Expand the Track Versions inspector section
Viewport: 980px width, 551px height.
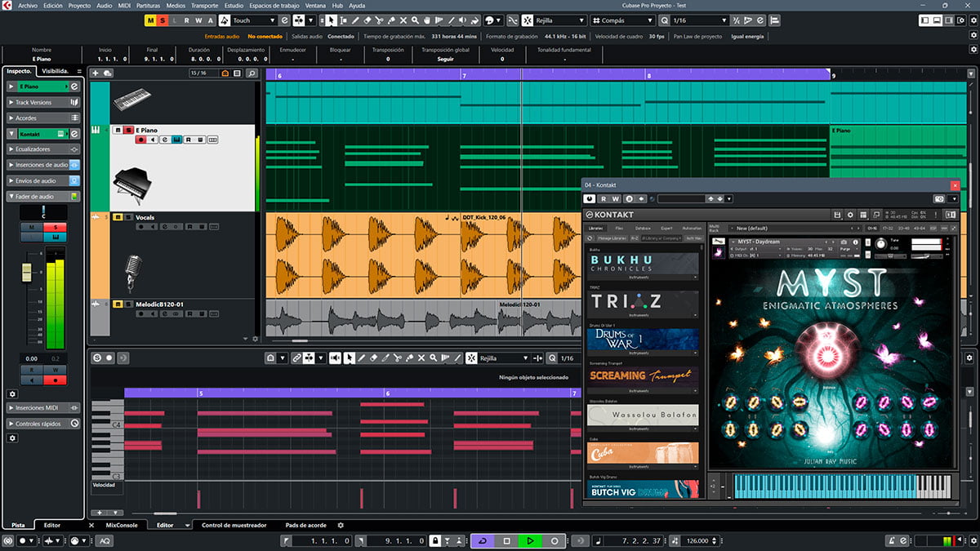coord(43,102)
